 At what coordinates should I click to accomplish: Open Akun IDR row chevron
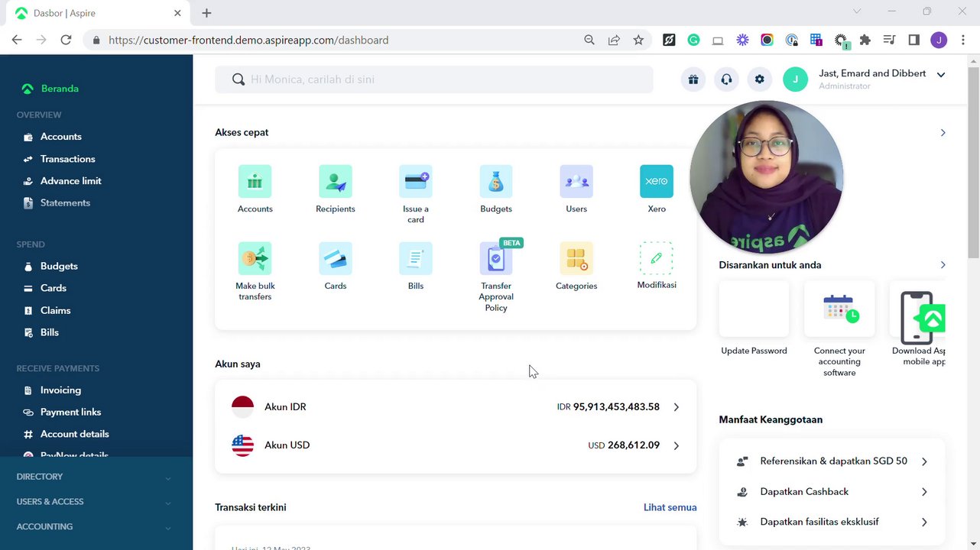[x=676, y=407]
